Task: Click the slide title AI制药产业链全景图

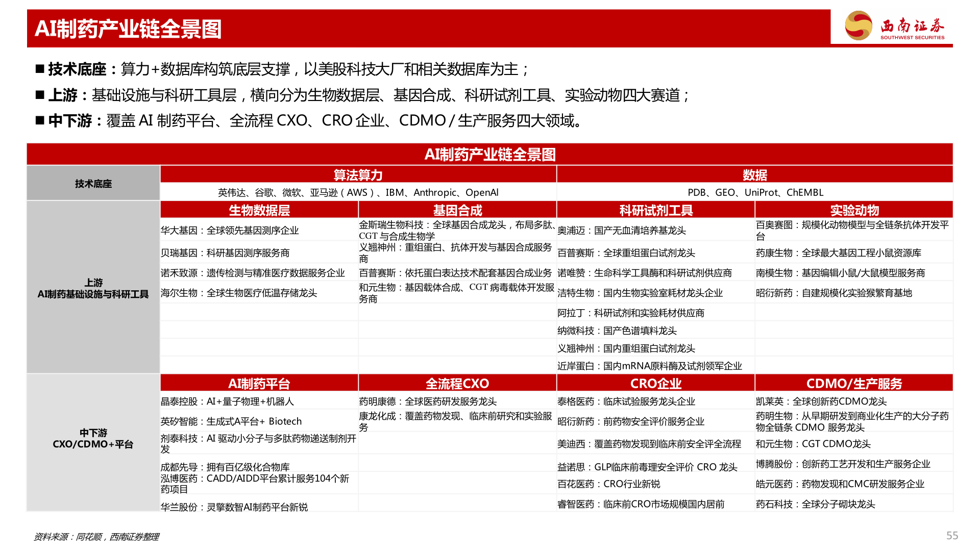Action: point(128,29)
